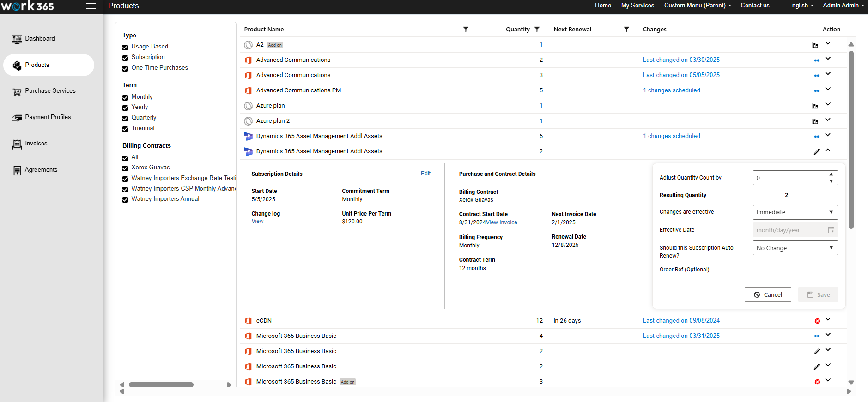Open Invoices sidebar item
The width and height of the screenshot is (868, 402).
[36, 144]
